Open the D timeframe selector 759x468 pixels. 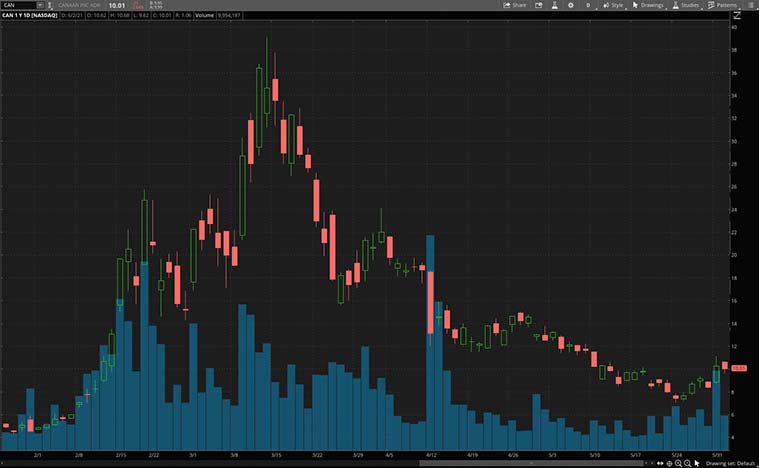click(x=587, y=5)
